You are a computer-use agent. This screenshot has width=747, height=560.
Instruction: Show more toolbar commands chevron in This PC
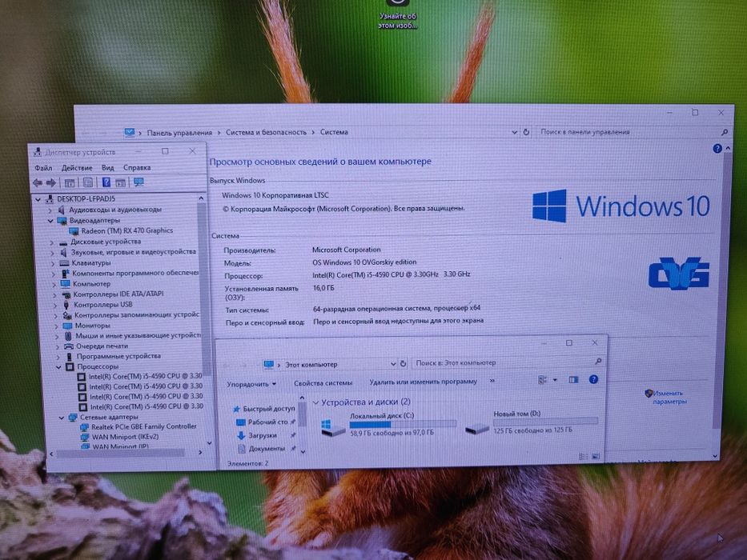(x=492, y=381)
